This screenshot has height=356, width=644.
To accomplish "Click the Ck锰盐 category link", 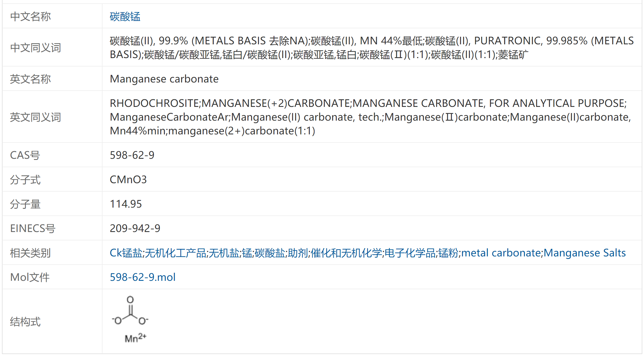I will pyautogui.click(x=126, y=253).
